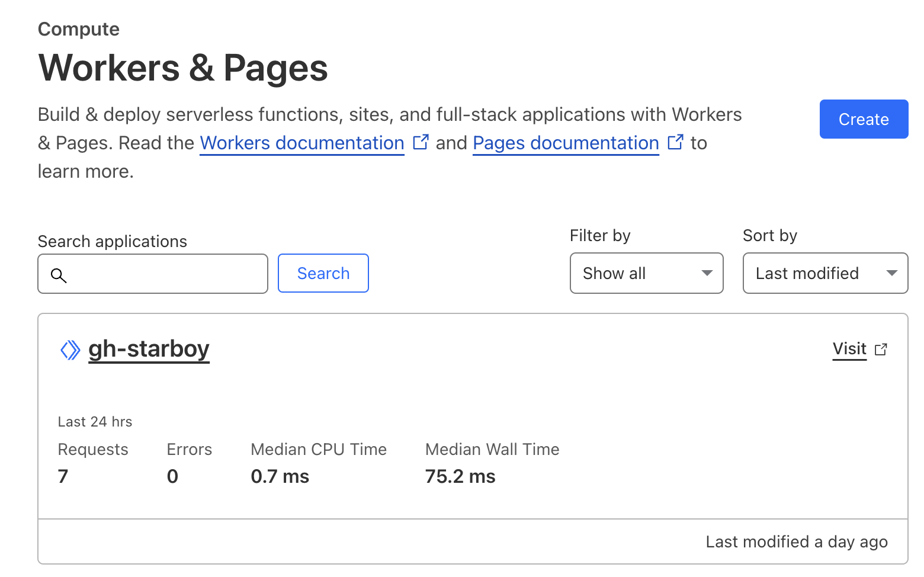924x577 pixels.
Task: Click the Last modified a day ago text
Action: pos(797,541)
